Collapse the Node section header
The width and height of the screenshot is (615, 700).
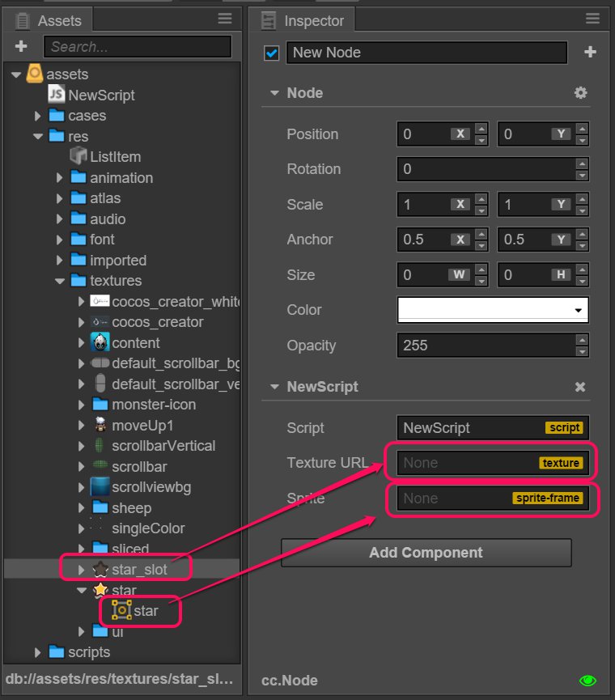tap(275, 93)
